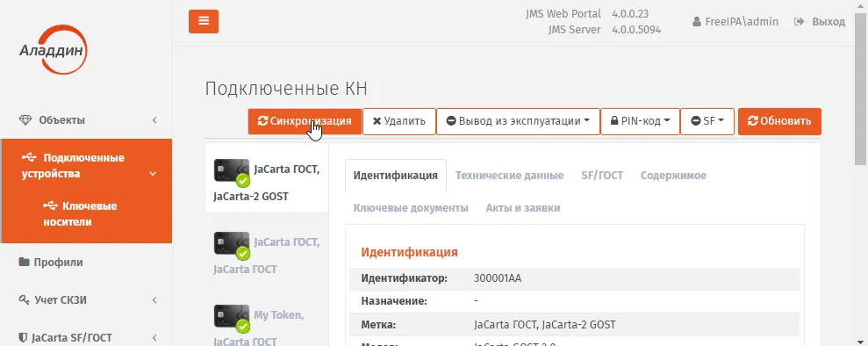Expand the Объекты sidebar section chevron
868x346 pixels.
(155, 120)
